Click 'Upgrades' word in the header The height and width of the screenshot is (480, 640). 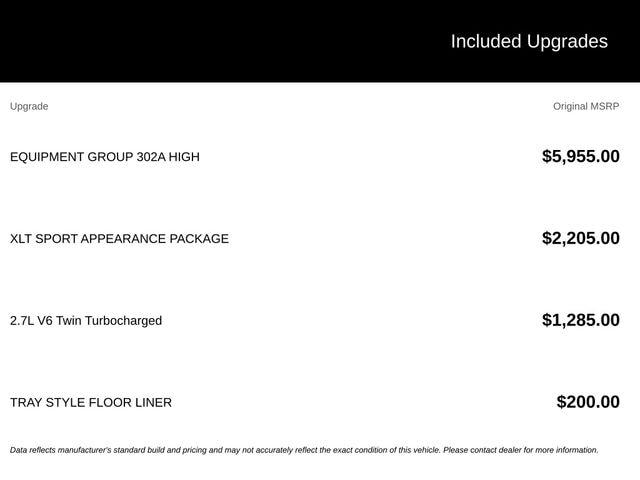coord(567,42)
